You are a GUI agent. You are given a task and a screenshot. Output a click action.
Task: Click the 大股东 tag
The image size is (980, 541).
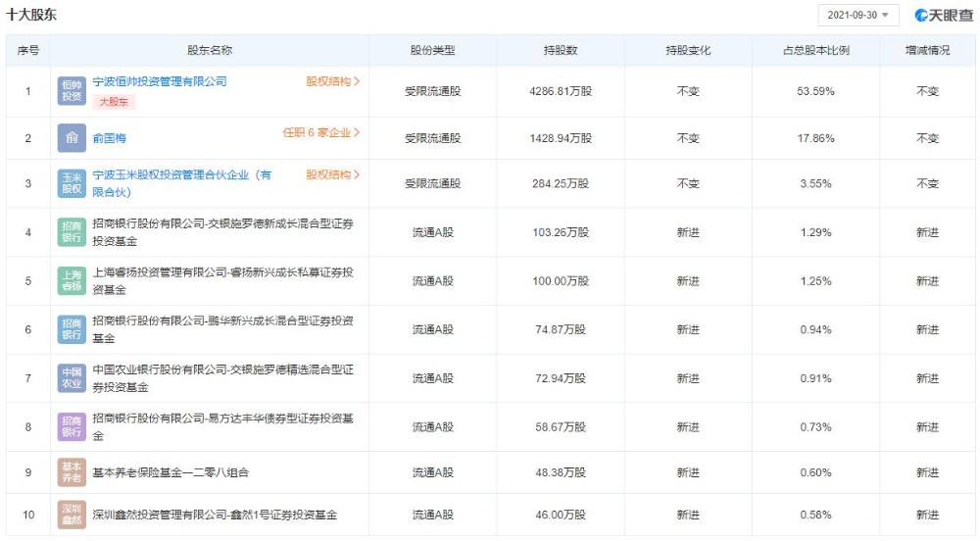[114, 102]
